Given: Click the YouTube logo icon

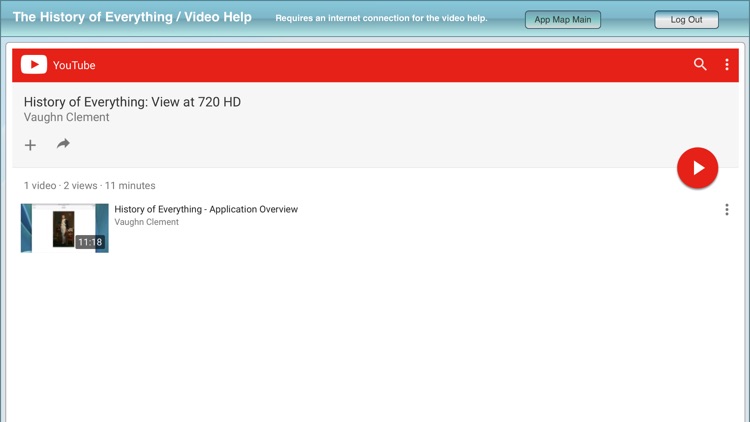Looking at the screenshot, I should point(33,65).
